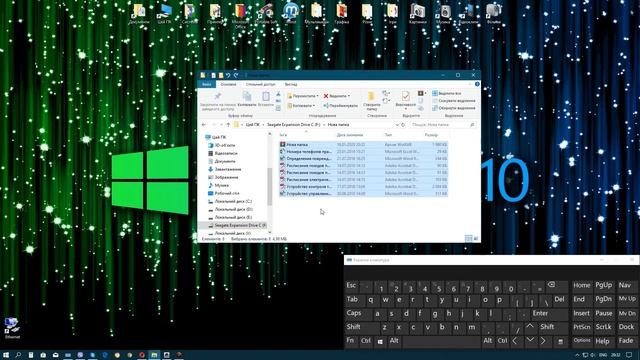The image size is (640, 360).
Task: Click the Rename (Перейменувати) ribbon button
Action: tap(340, 106)
